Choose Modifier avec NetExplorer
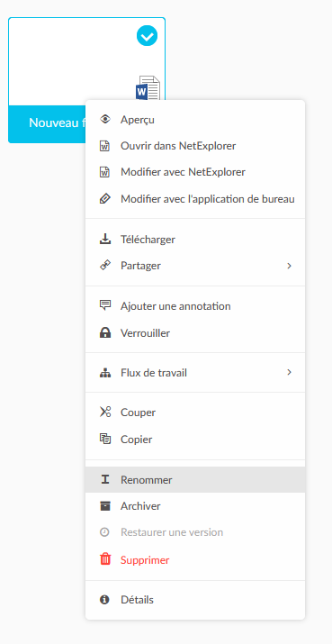 (195, 172)
